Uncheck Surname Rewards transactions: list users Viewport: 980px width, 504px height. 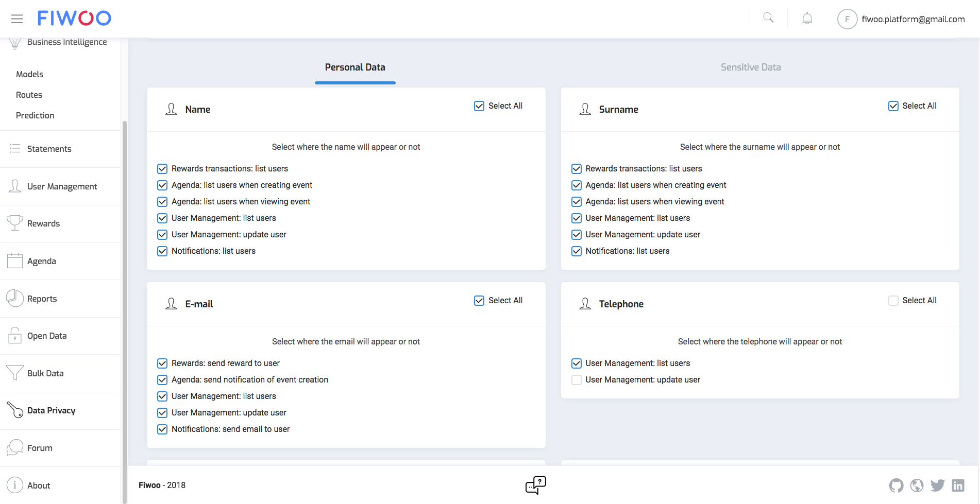point(577,169)
